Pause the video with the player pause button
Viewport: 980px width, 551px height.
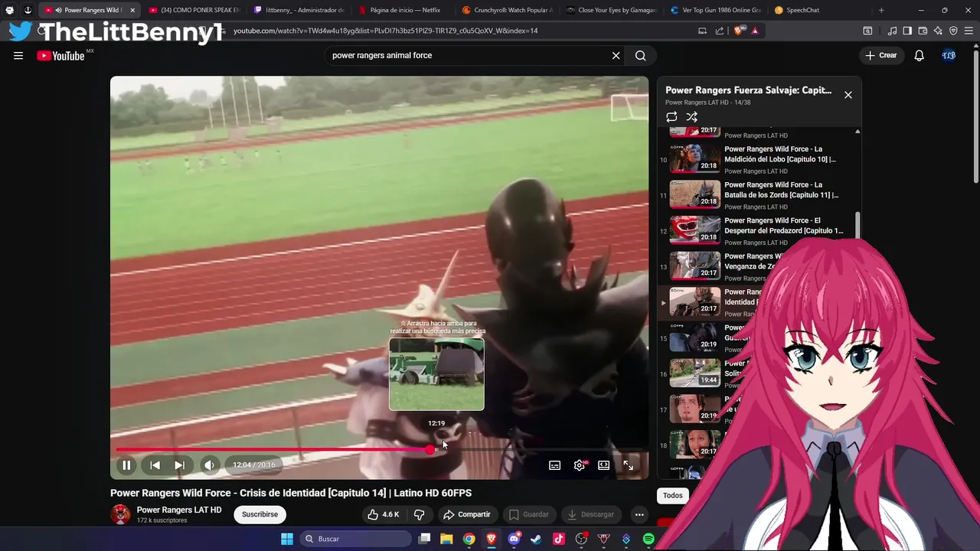pyautogui.click(x=126, y=465)
